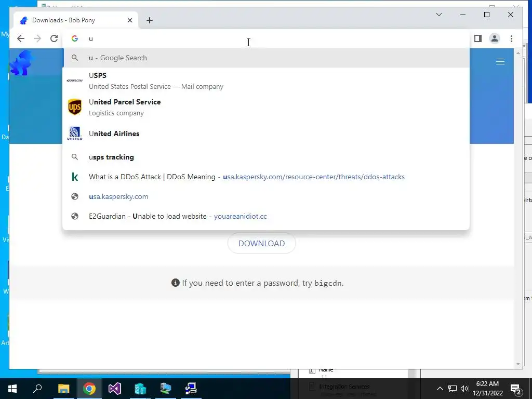Click the Bob Pony blue pony logo
This screenshot has height=399, width=532.
pos(21,63)
